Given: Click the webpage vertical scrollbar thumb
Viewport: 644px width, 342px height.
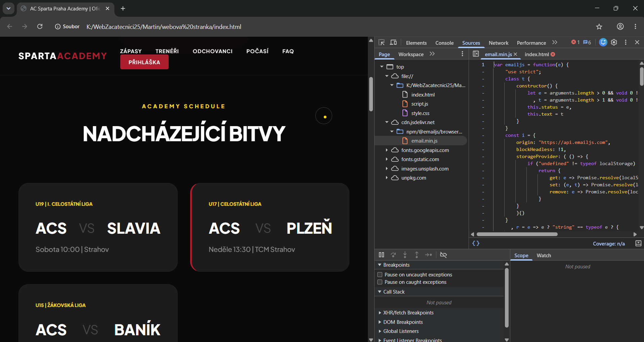Looking at the screenshot, I should click(371, 94).
